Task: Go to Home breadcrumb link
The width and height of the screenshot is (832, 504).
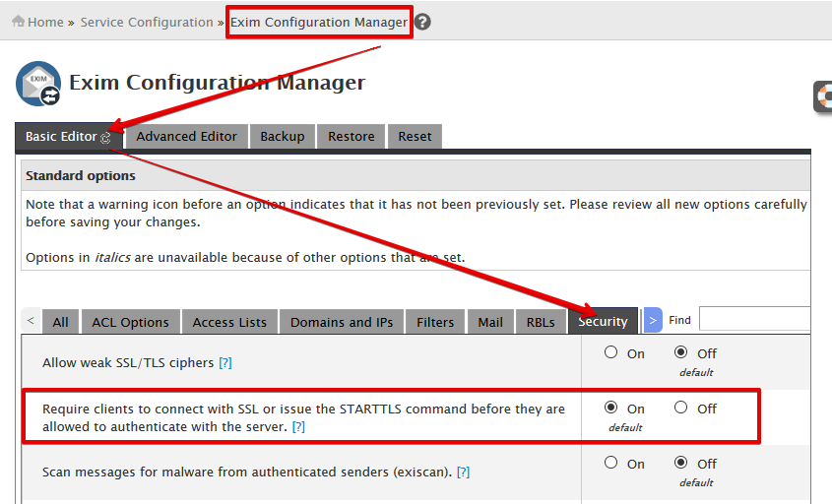Action: pos(45,22)
